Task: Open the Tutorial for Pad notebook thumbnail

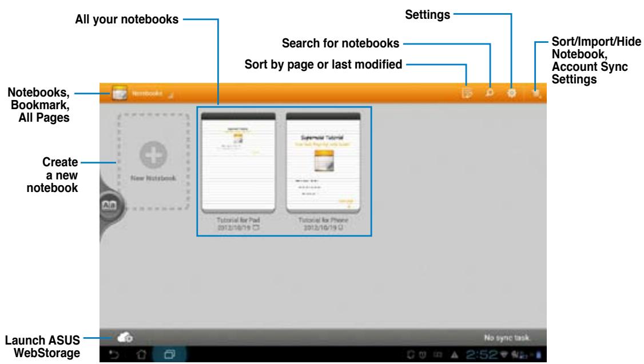Action: tap(238, 163)
